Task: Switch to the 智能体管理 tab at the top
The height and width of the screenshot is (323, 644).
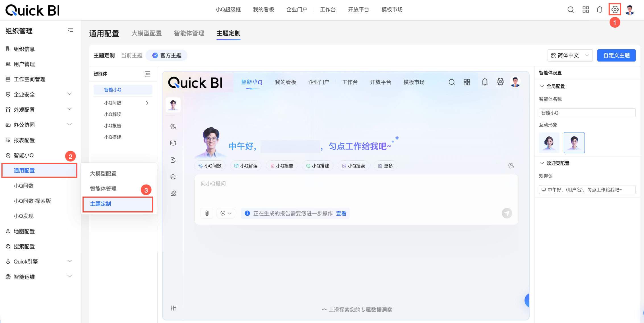Action: 189,33
